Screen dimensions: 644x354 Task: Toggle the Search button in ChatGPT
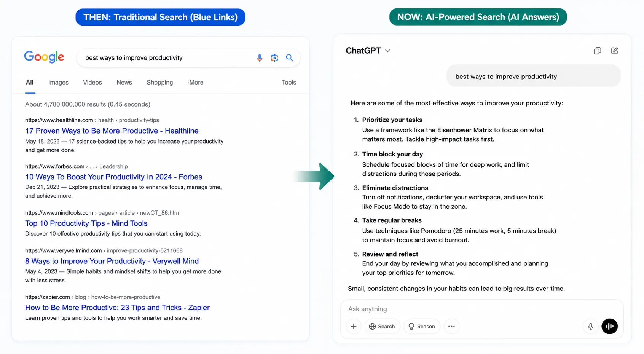[382, 326]
